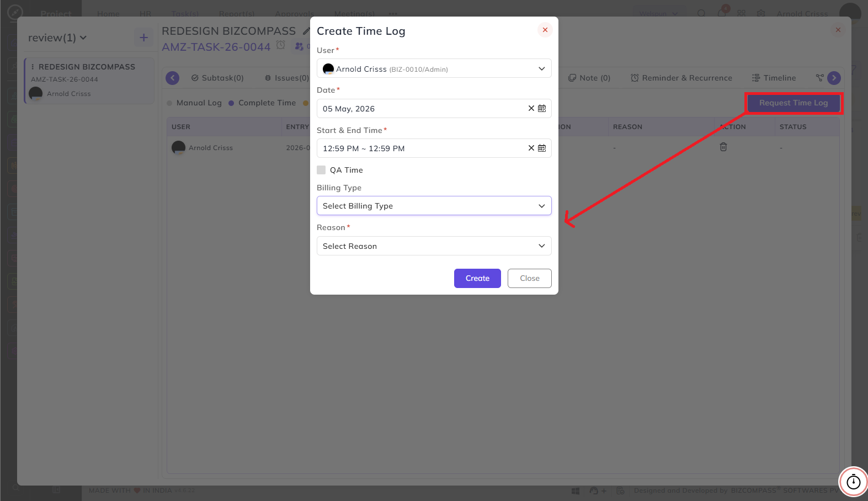Open the Timeline tab
This screenshot has height=501, width=868.
[774, 78]
